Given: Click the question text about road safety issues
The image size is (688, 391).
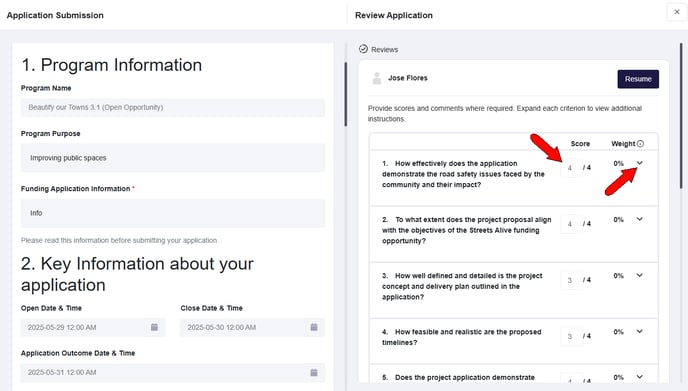Looking at the screenshot, I should coord(463,174).
